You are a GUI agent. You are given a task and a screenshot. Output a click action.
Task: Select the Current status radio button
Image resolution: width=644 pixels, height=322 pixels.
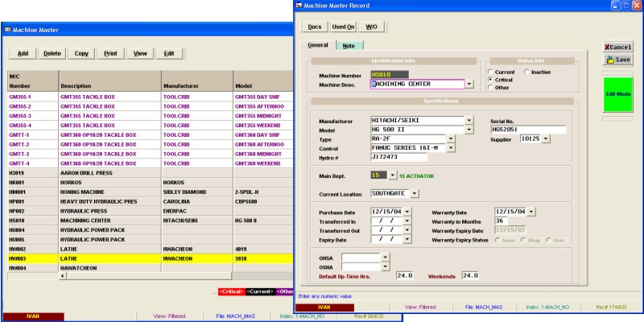pos(489,72)
